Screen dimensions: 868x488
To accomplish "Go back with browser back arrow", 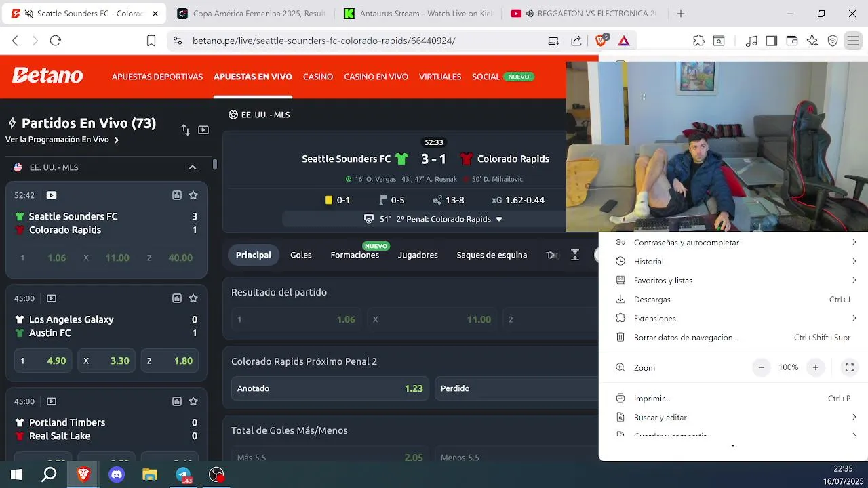I will (15, 41).
